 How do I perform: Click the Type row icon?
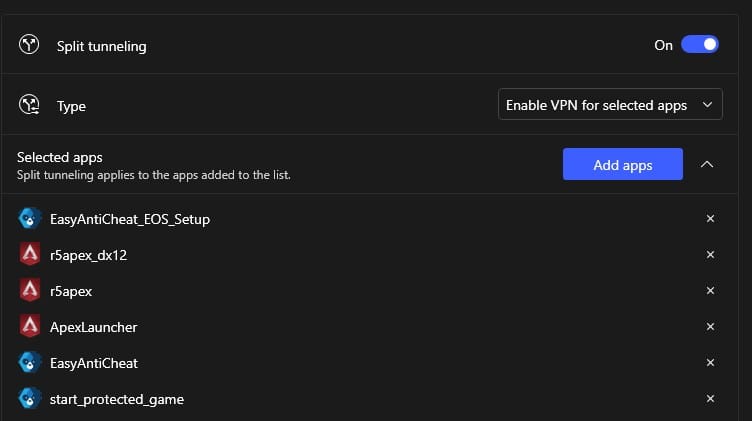29,105
